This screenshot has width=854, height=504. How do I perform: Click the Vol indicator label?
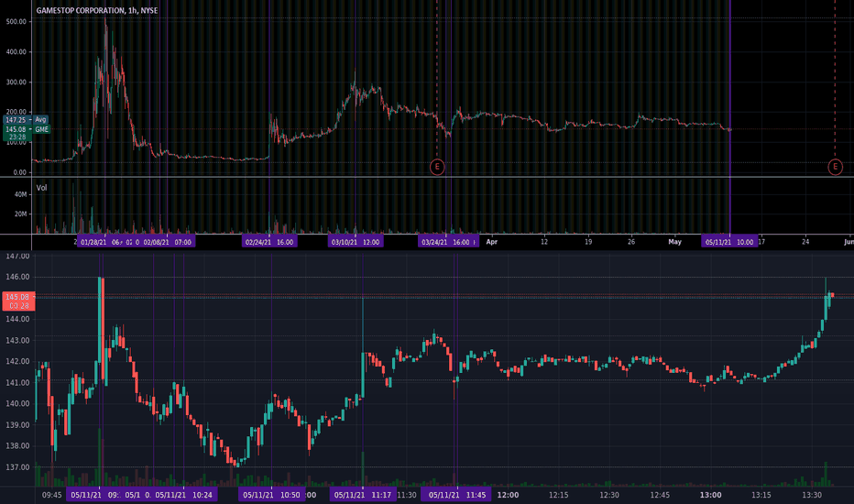[41, 188]
